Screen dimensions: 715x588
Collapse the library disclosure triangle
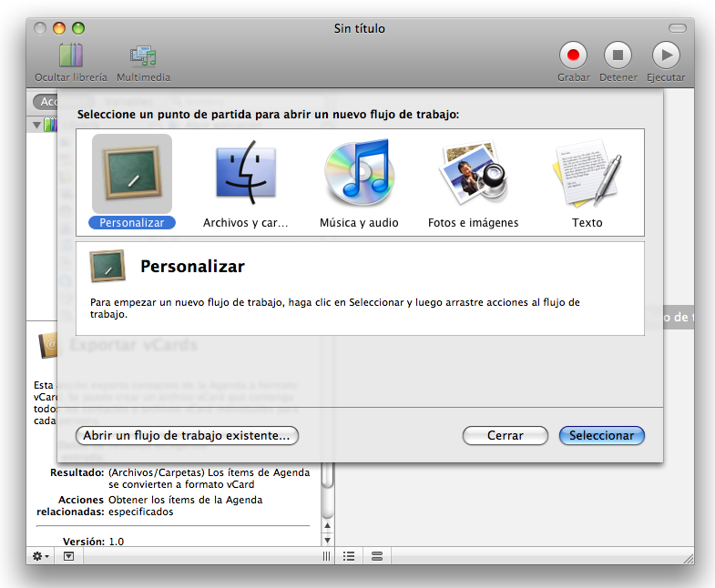pyautogui.click(x=37, y=125)
